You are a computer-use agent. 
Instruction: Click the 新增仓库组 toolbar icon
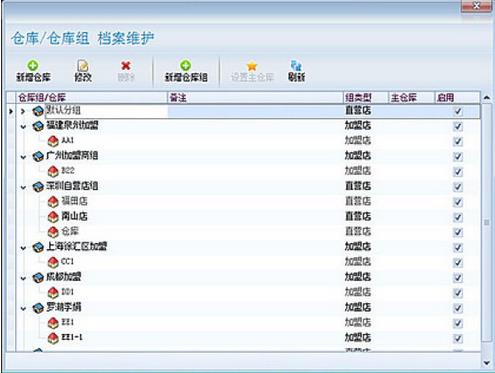186,65
